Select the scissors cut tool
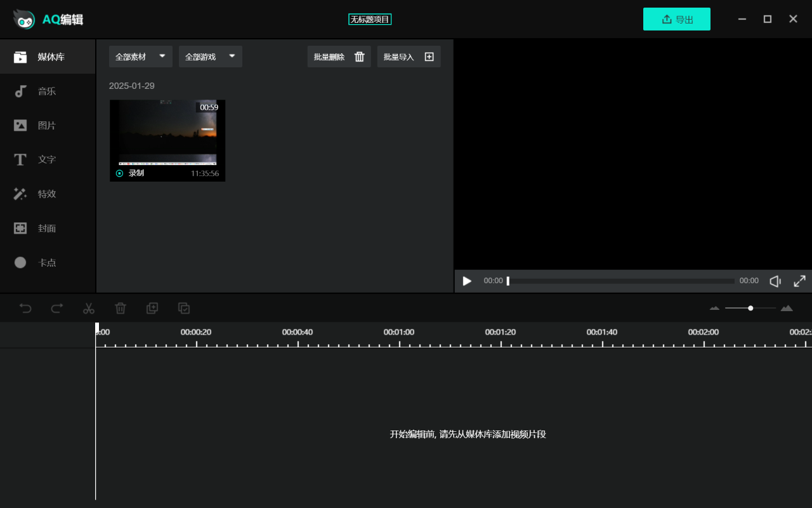This screenshot has height=508, width=812. click(x=89, y=308)
